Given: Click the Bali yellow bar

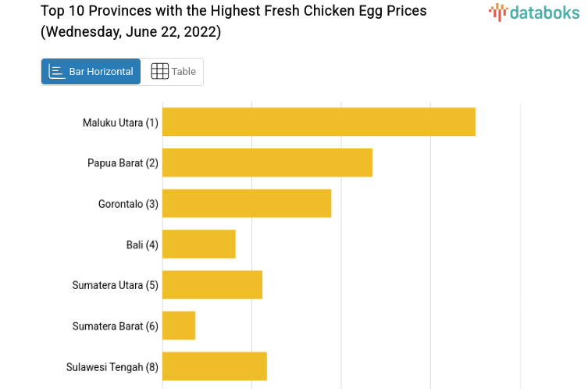Looking at the screenshot, I should [x=199, y=244].
